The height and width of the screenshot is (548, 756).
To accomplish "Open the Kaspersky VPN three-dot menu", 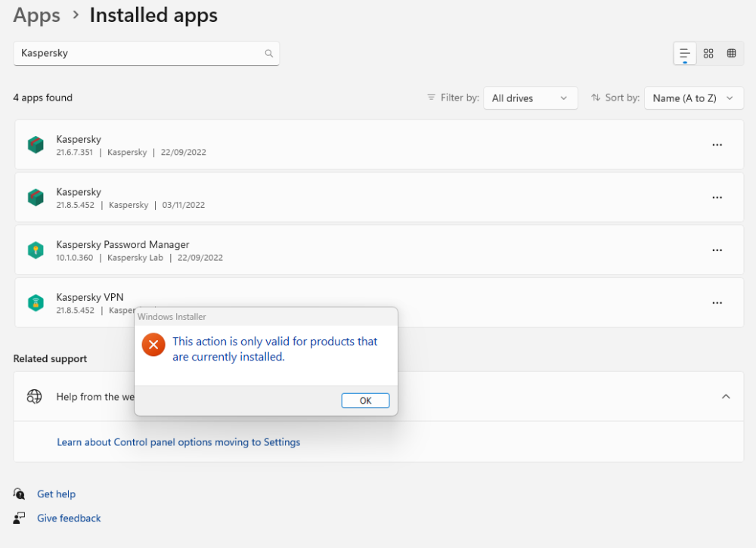I will point(717,302).
